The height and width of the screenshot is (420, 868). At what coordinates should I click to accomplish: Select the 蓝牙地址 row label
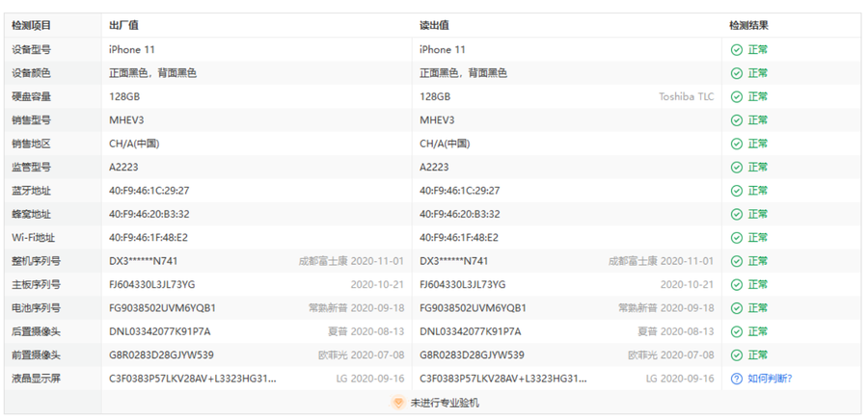[x=32, y=191]
